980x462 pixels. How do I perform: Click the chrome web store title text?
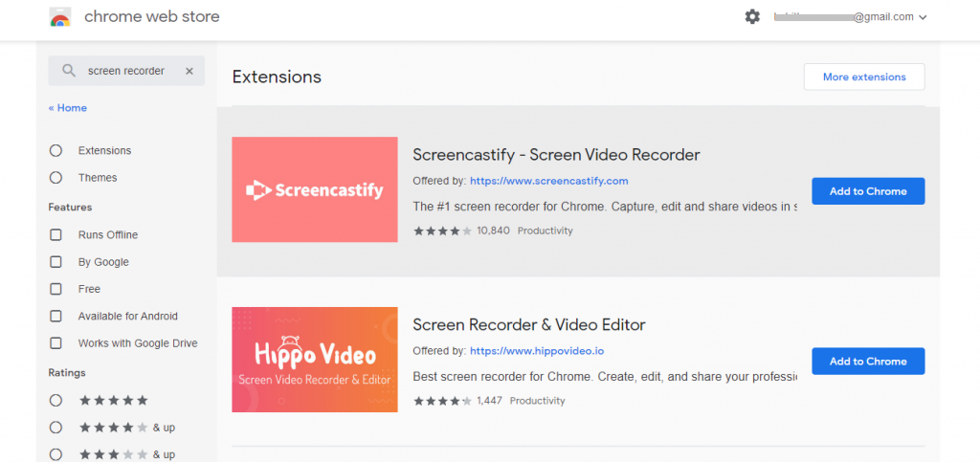[152, 17]
